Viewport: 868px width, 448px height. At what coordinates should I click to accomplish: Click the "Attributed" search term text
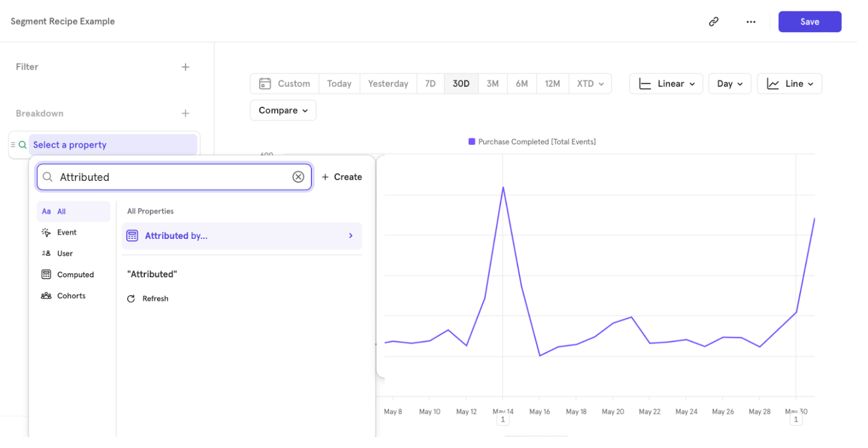click(152, 274)
